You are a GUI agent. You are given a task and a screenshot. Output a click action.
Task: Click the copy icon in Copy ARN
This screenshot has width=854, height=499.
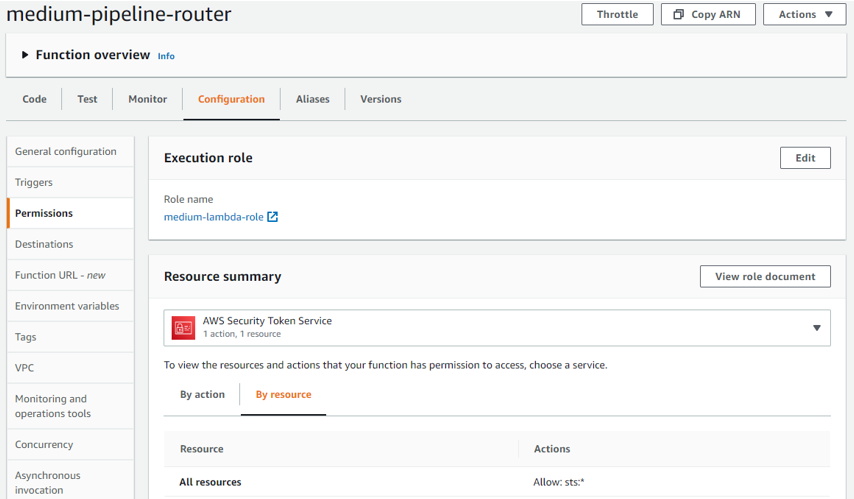[x=678, y=15]
